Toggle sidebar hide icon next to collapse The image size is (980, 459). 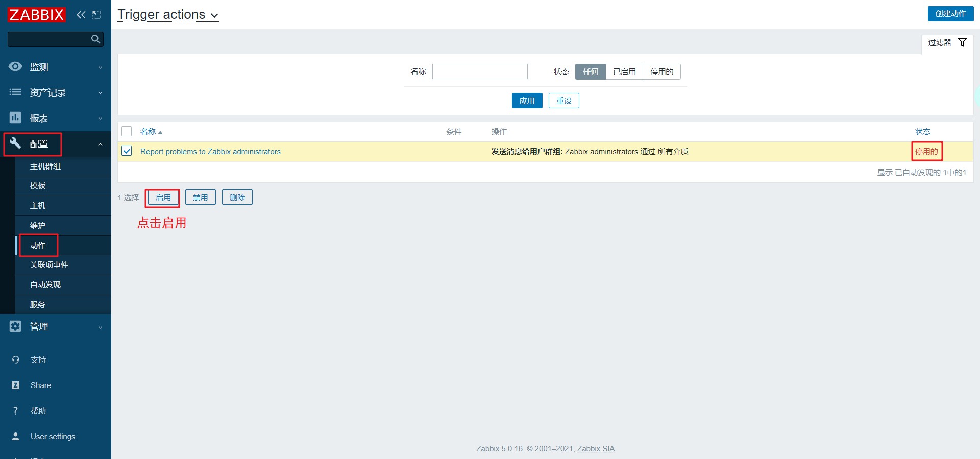96,15
